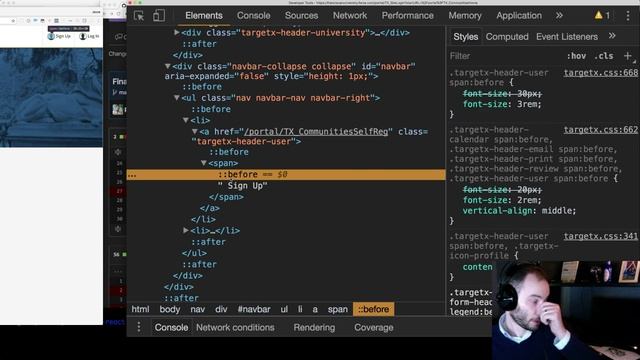Show more sidebar tabs chevron
The width and height of the screenshot is (640, 360).
click(612, 36)
